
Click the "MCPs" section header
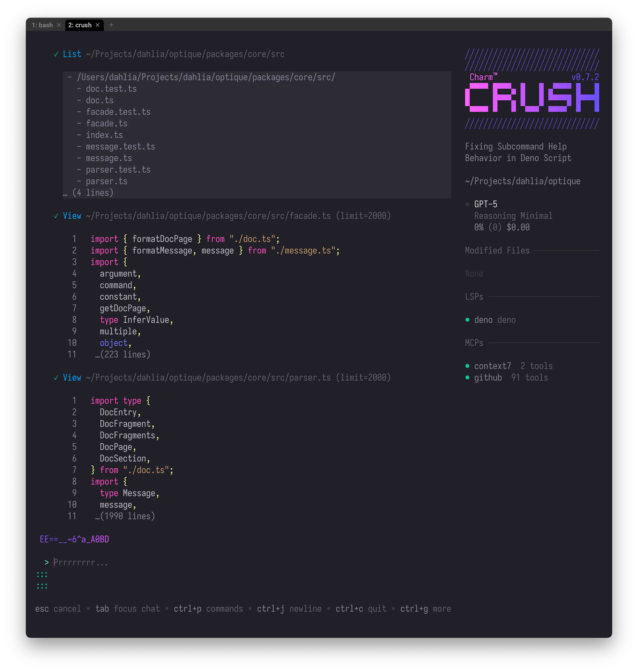[474, 343]
